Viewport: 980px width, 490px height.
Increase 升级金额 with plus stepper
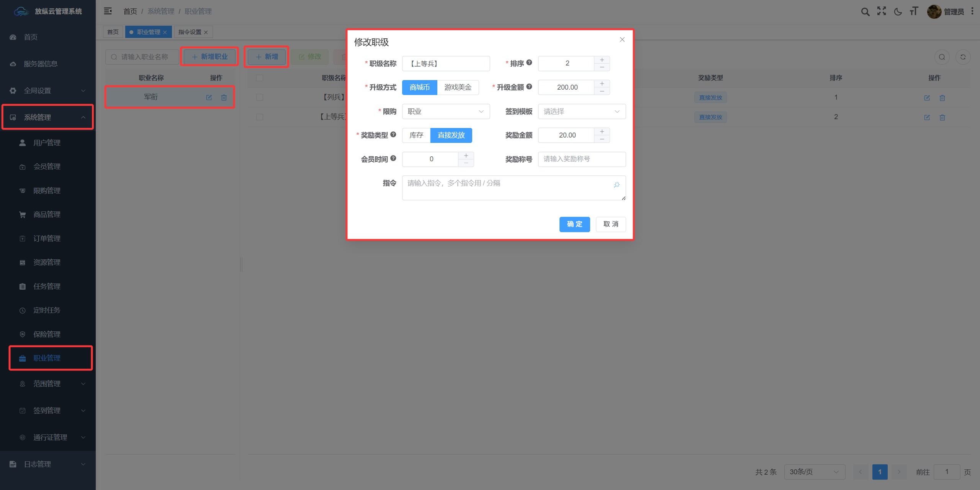tap(602, 84)
